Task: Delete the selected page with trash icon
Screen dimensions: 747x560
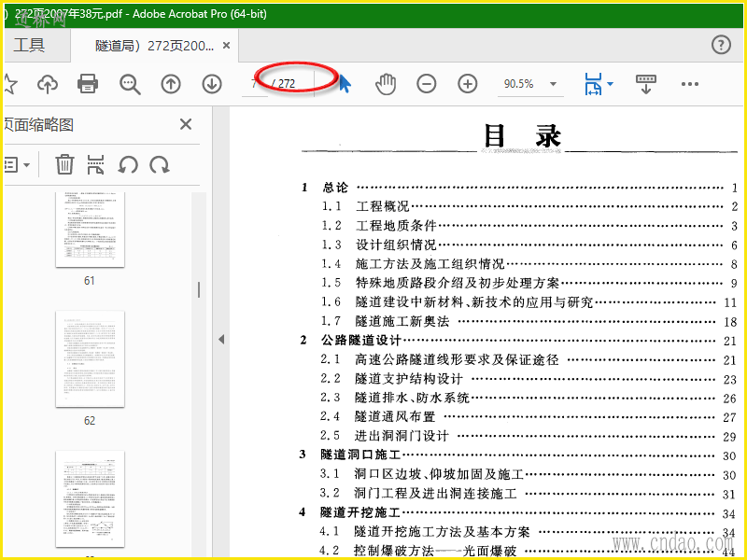Action: pyautogui.click(x=64, y=165)
